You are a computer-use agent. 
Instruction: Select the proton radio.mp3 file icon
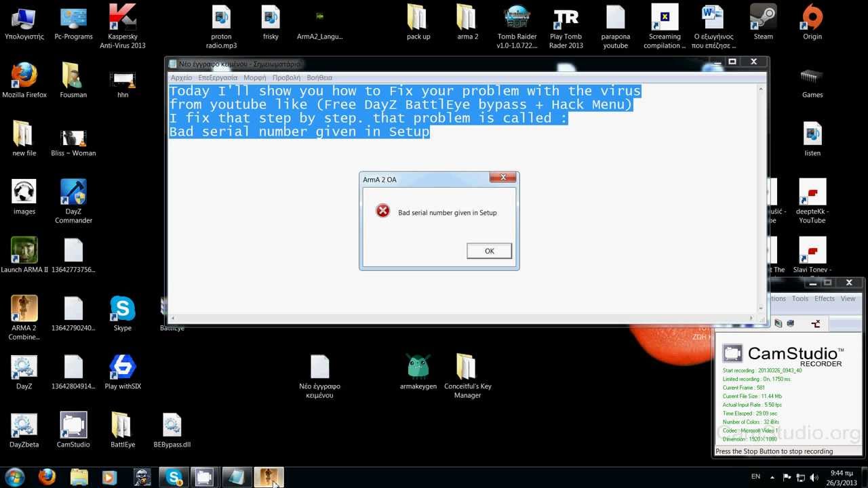coord(221,27)
